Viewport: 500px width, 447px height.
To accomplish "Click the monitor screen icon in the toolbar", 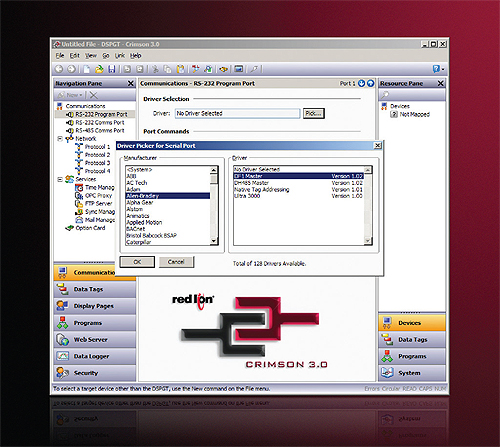I will pyautogui.click(x=239, y=69).
